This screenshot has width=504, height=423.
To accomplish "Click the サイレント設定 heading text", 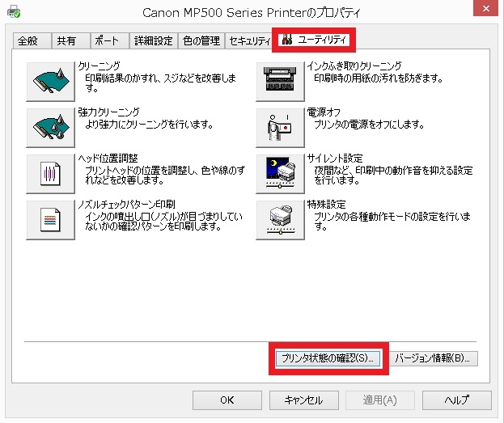I will (335, 159).
